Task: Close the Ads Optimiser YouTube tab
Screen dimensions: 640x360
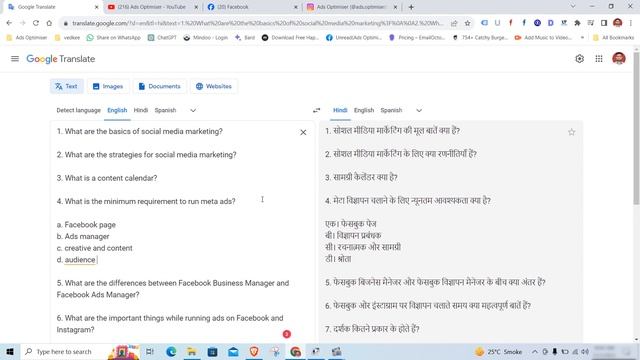Action: pos(196,7)
